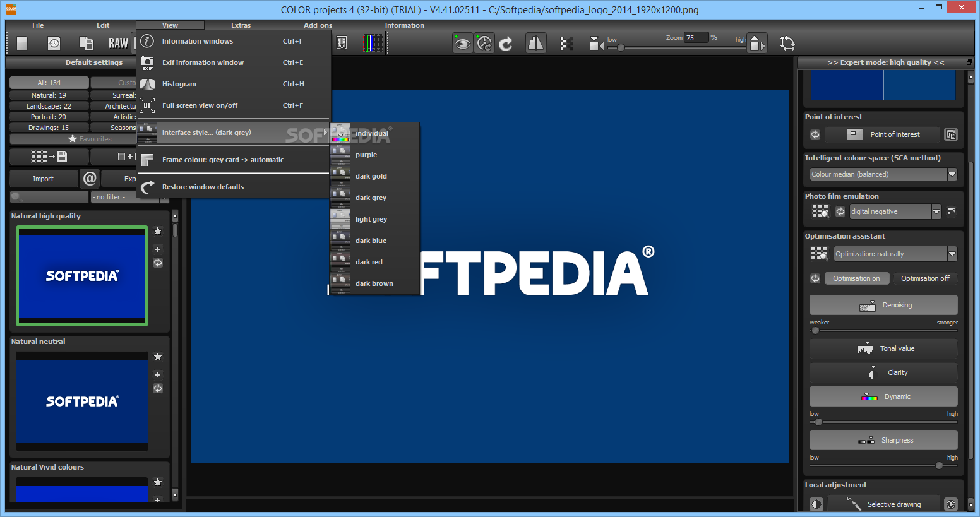Switch to Optimisation off
Viewport: 980px width, 517px height.
(x=925, y=278)
